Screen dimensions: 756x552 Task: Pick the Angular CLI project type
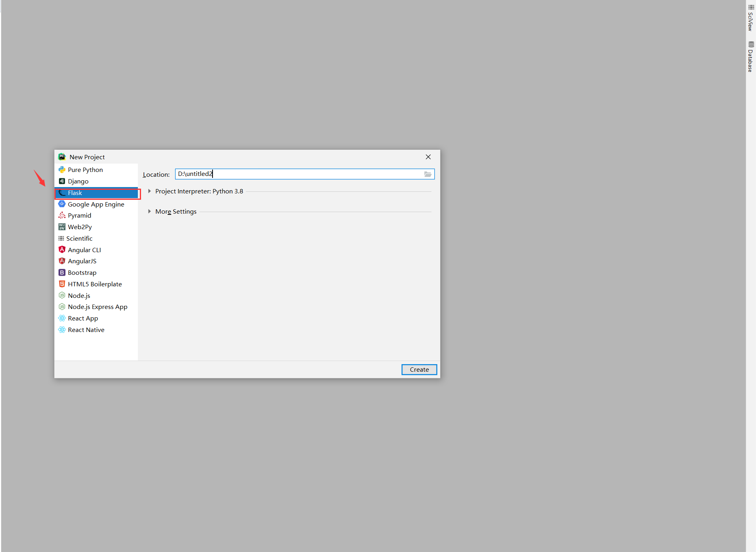(x=96, y=250)
